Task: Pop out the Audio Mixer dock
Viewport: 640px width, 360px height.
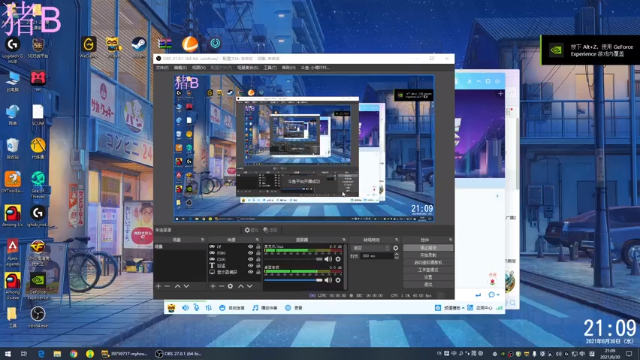Action: [344, 240]
